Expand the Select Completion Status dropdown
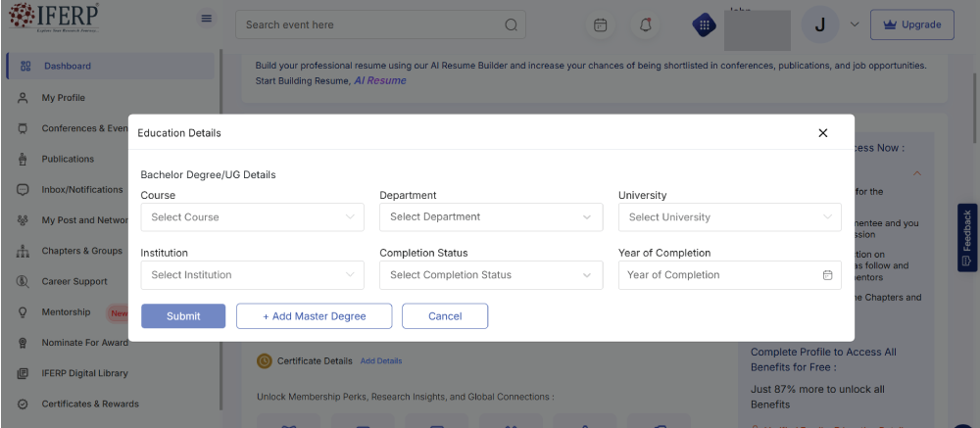980x428 pixels. coord(491,275)
